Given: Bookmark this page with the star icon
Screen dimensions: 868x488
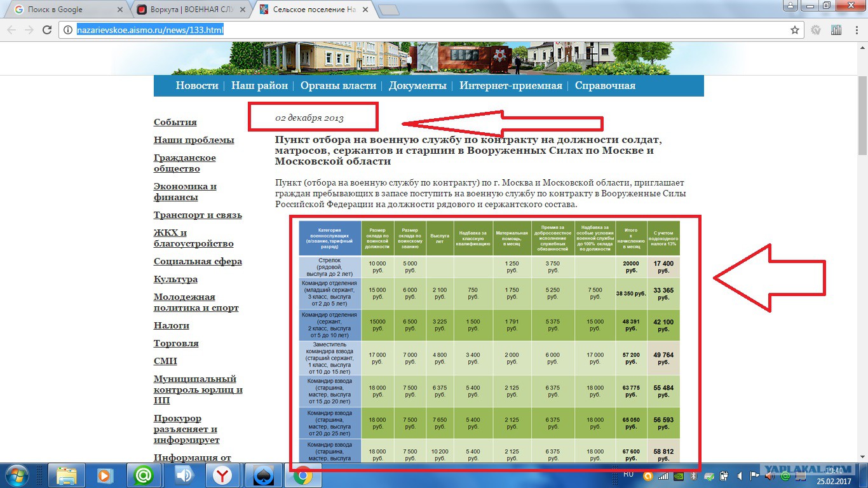Looking at the screenshot, I should (794, 30).
